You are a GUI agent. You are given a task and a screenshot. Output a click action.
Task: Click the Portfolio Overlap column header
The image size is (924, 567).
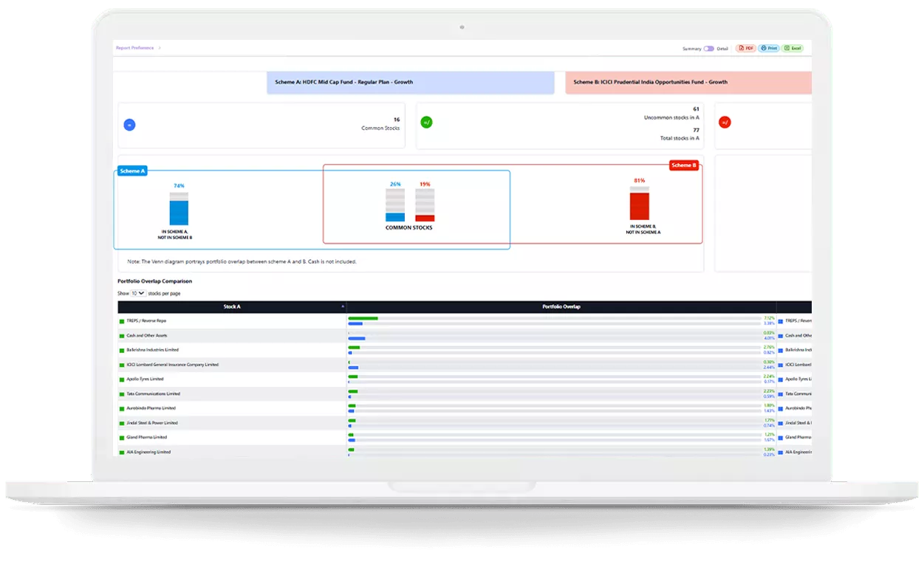[561, 306]
